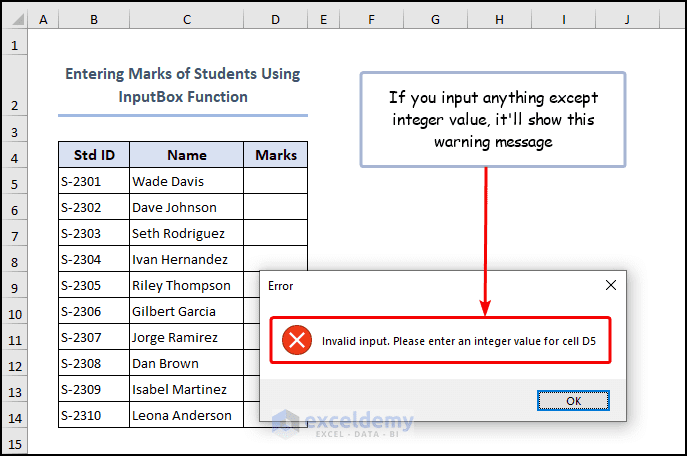
Task: Click the 'Ivan Hernandez' name cell
Action: pos(187,259)
